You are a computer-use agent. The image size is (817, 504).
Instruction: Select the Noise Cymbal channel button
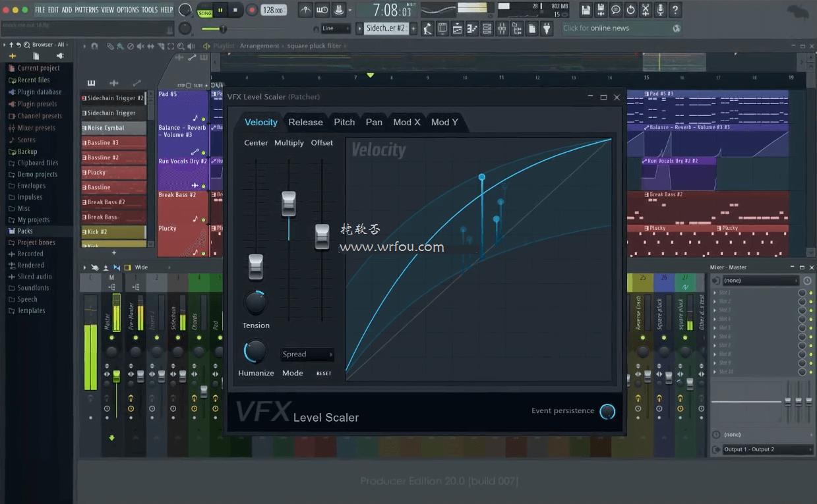click(x=114, y=128)
